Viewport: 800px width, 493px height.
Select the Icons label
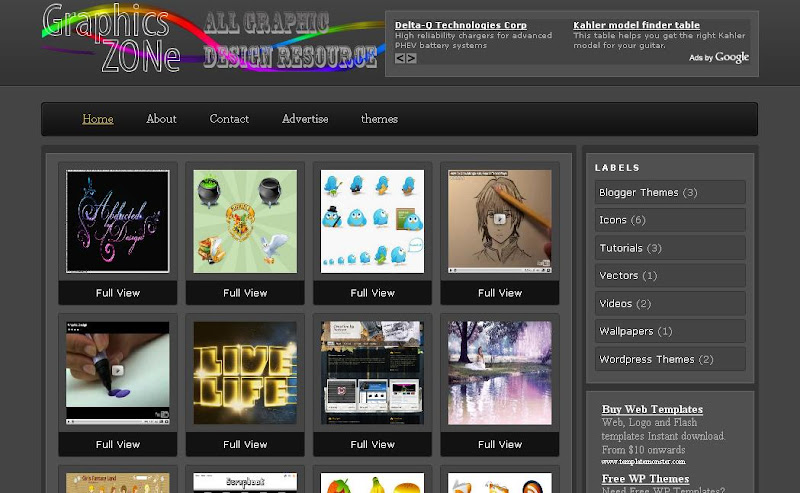[670, 220]
